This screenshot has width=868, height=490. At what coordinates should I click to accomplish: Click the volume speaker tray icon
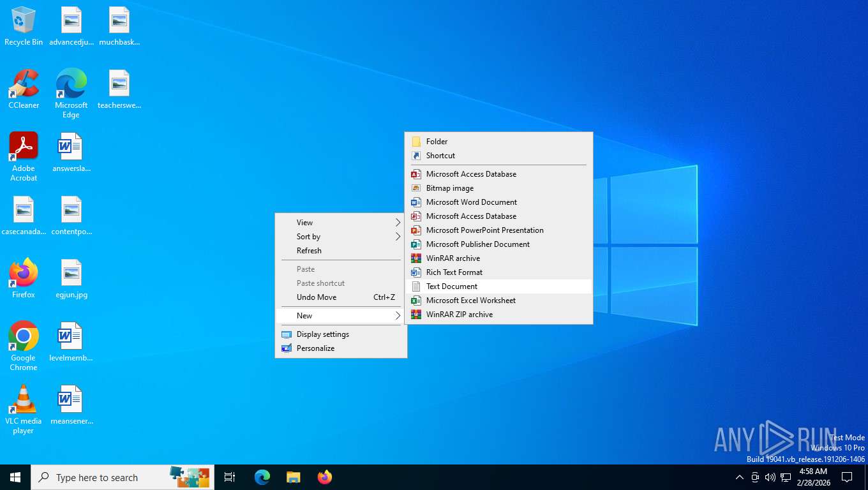coord(770,477)
